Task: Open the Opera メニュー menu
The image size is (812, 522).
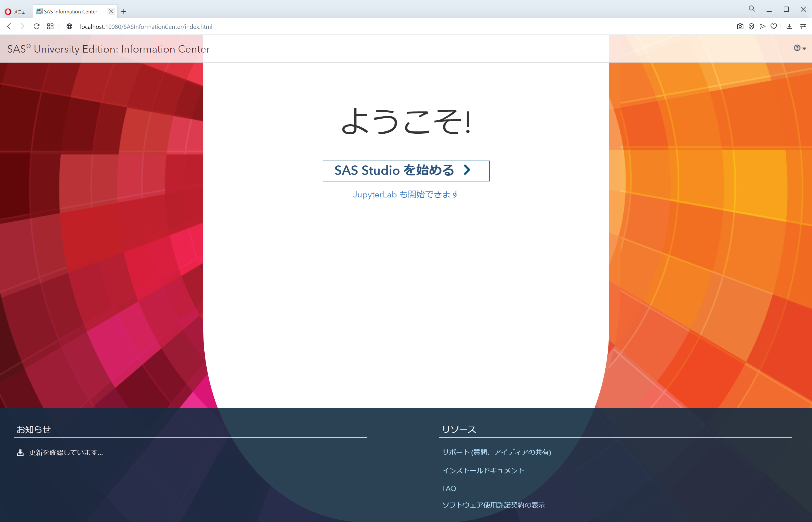Action: pos(16,11)
